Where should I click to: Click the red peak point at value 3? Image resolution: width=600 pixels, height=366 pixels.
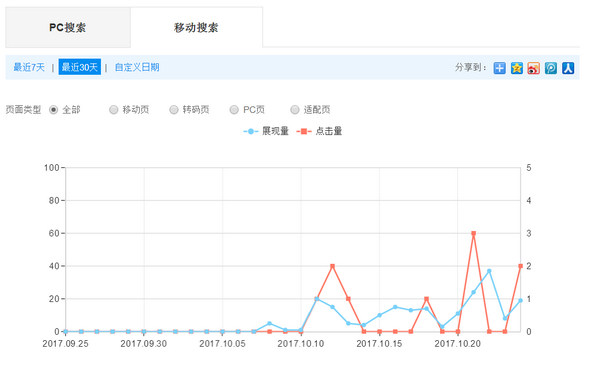click(473, 233)
